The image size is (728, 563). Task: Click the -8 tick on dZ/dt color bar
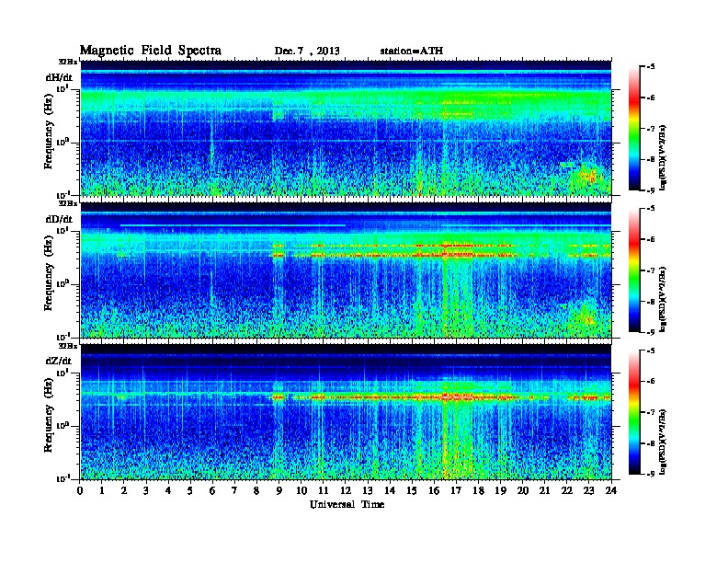[x=651, y=443]
